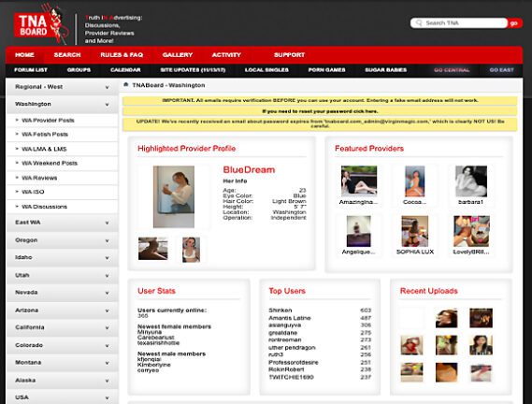Viewport: 532px width, 404px height.
Task: Open Angelique featured thumbnail
Action: [359, 231]
